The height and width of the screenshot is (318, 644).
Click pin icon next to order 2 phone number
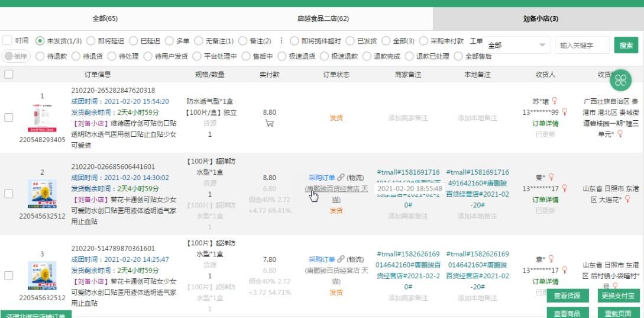coord(565,188)
